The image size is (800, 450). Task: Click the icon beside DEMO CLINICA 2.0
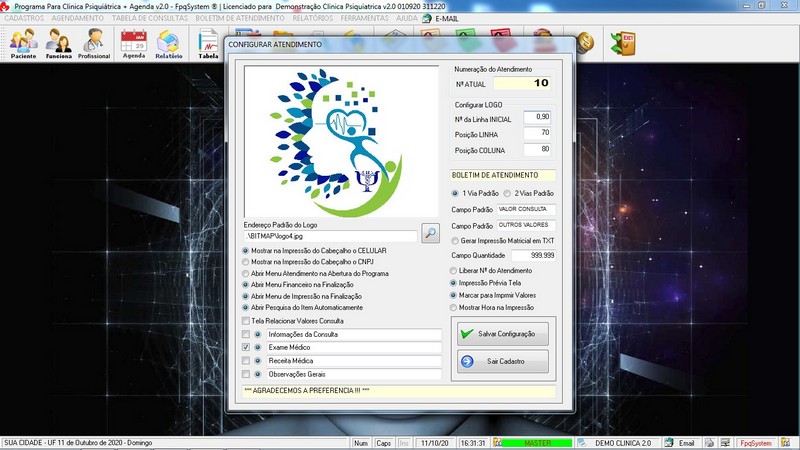point(582,443)
